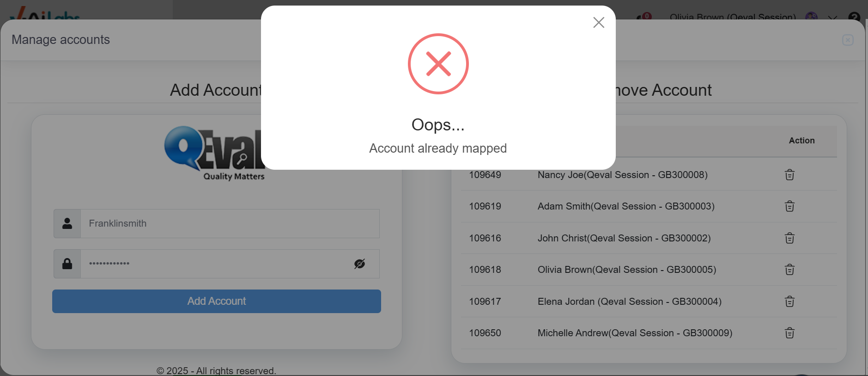This screenshot has height=376, width=868.
Task: Remove Elena Jordan using trash icon
Action: click(789, 302)
